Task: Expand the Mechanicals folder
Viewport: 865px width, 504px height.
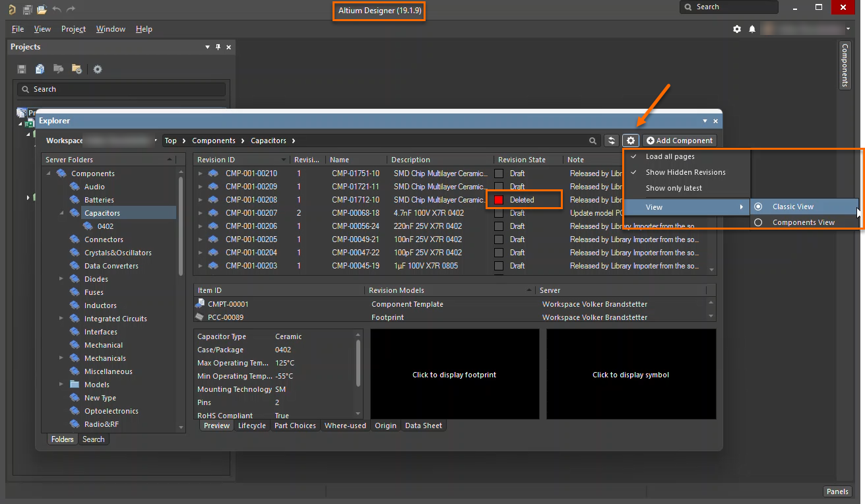Action: (x=61, y=358)
